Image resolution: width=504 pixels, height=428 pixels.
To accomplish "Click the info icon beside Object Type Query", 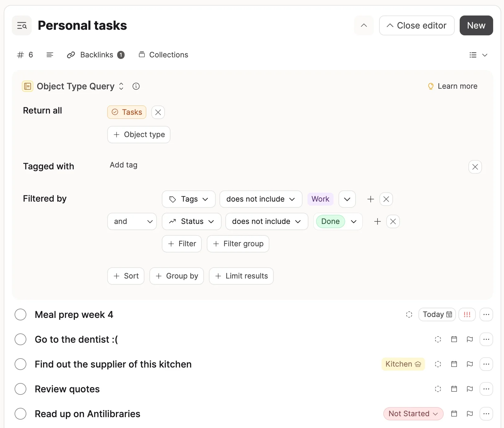I will point(136,86).
